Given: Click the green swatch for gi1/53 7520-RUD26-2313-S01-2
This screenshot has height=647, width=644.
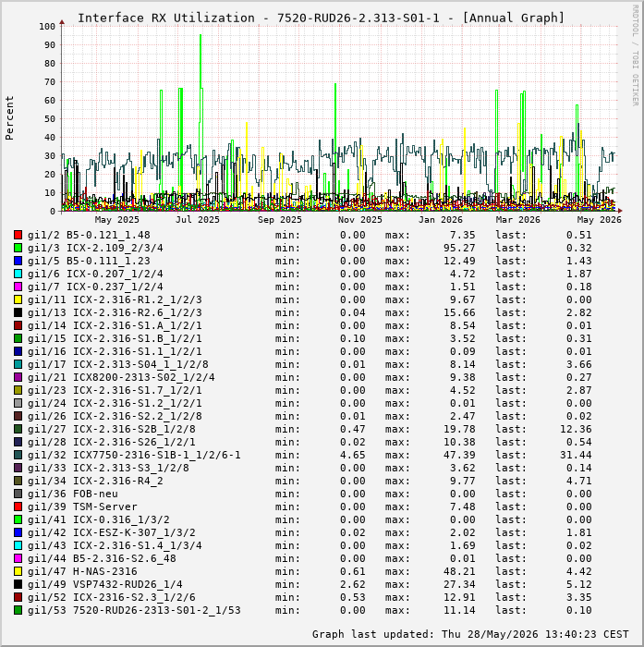Looking at the screenshot, I should 18,610.
